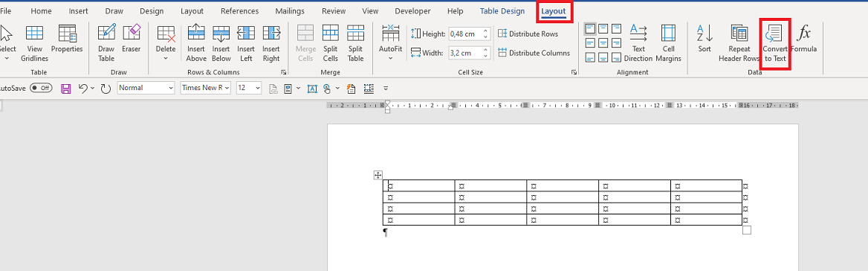Click the Height value field
This screenshot has width=868, height=271.
[x=464, y=34]
